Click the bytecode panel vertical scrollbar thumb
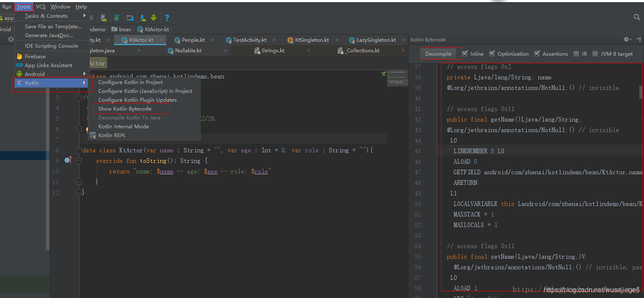Image resolution: width=644 pixels, height=298 pixels. tap(641, 92)
